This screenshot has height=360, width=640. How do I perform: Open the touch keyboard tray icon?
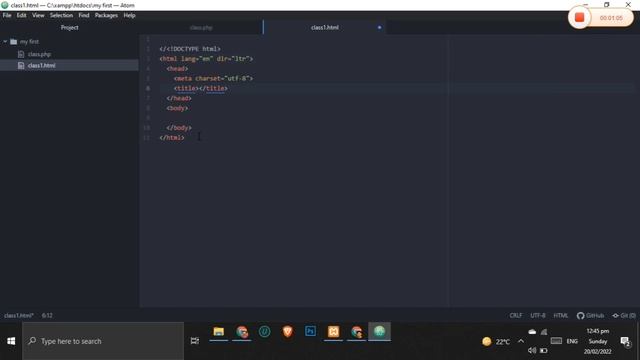click(556, 341)
